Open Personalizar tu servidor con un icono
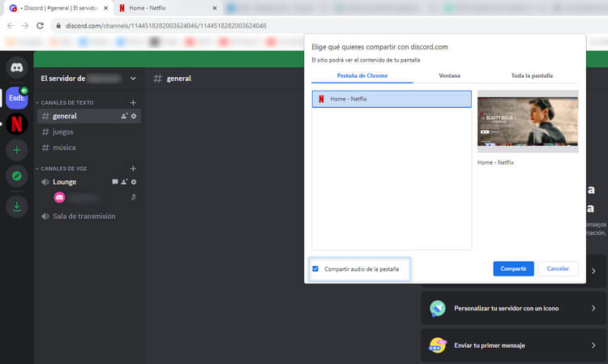Viewport: 608px width, 364px height. click(513, 308)
